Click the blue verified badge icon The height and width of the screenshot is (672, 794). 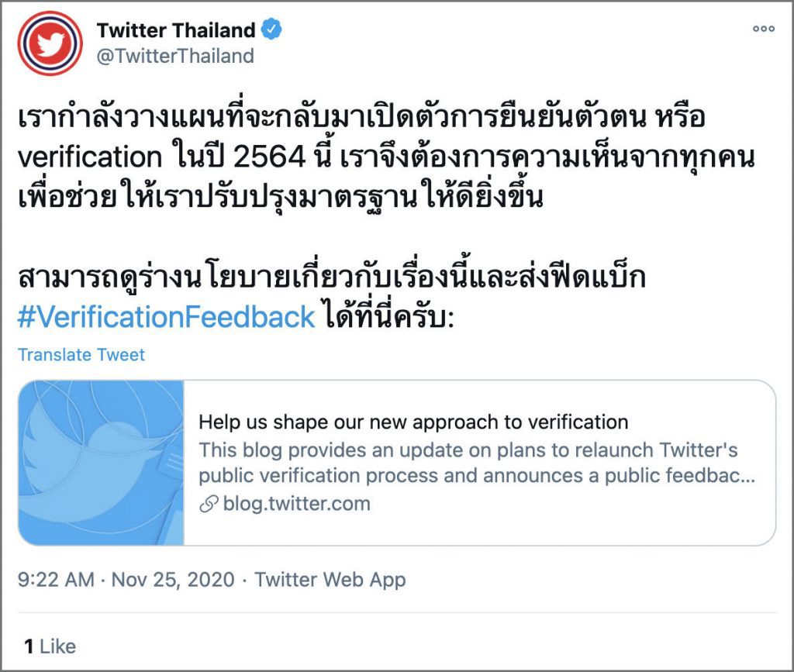click(x=271, y=29)
